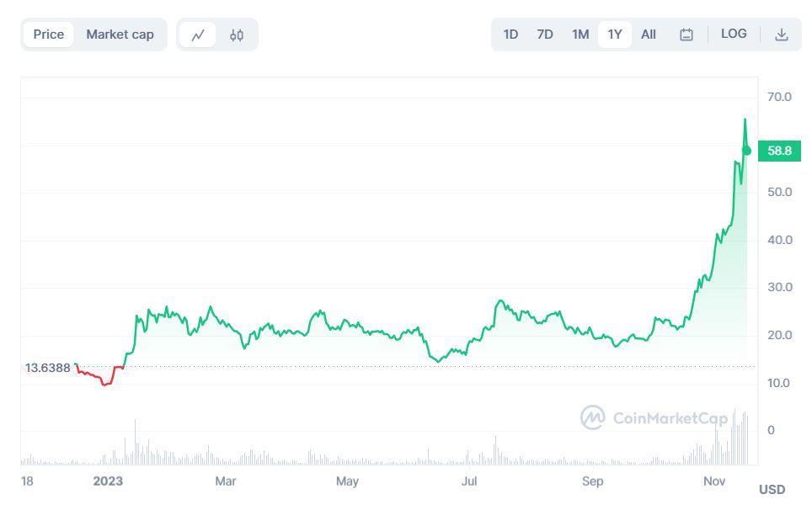Toggle LOG scale on the chart
Viewport: 812px width, 510px height.
[x=734, y=35]
